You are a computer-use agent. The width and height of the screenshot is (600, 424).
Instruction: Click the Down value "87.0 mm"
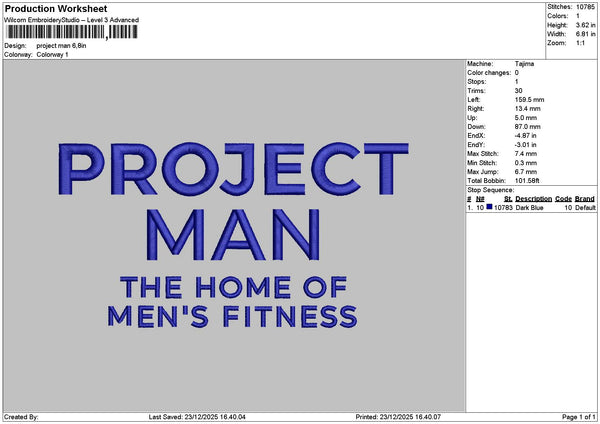528,127
